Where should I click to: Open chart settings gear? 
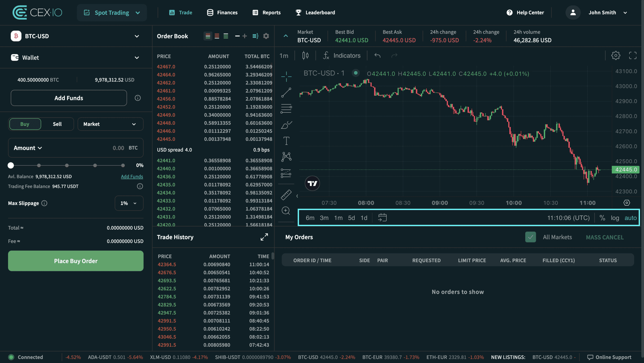pos(616,56)
